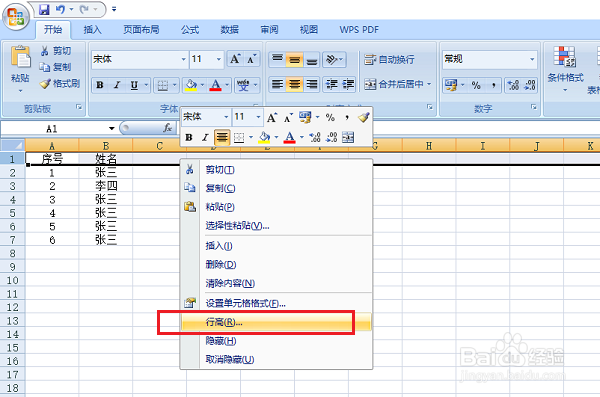Choose 选择性粘贴(V)... in the context menu
Screen dimensions: 600x397
pyautogui.click(x=276, y=226)
